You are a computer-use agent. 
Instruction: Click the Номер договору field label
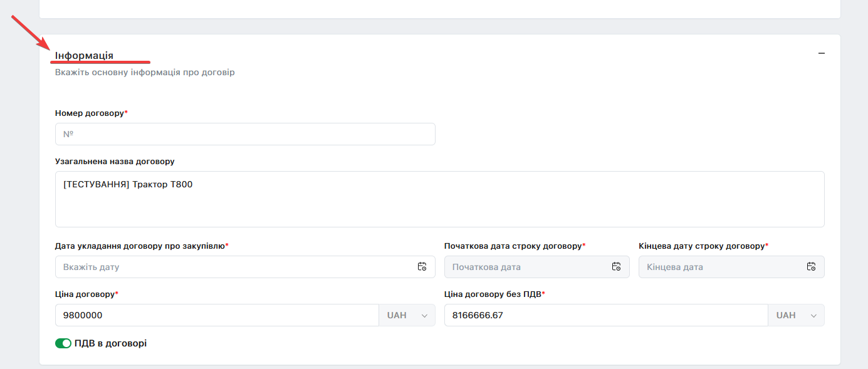(x=91, y=113)
